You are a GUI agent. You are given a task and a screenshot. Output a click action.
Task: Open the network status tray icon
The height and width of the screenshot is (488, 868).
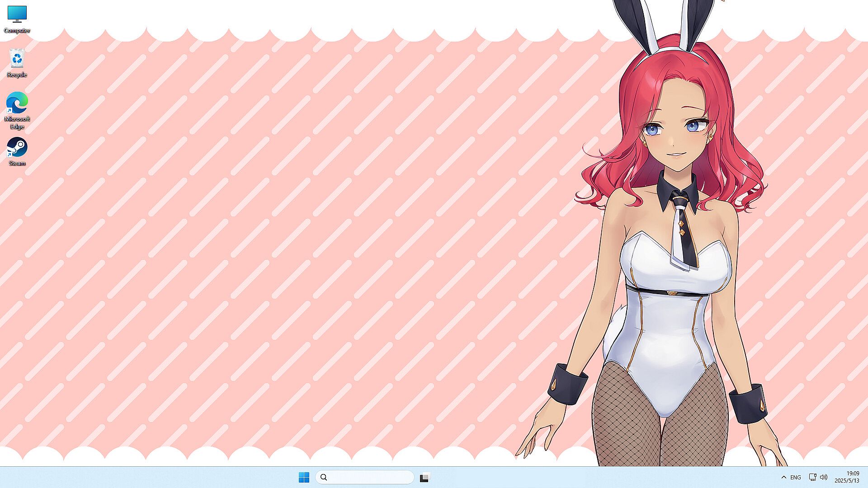(812, 477)
